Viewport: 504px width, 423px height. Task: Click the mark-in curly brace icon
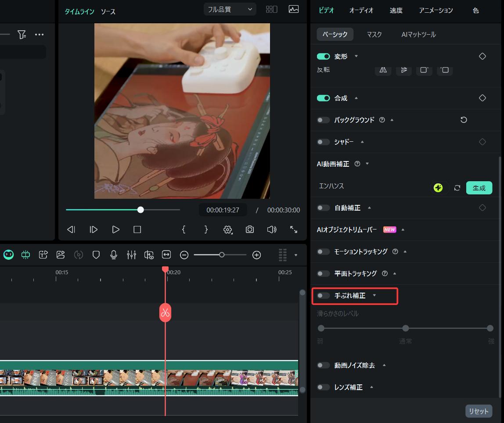tap(184, 229)
